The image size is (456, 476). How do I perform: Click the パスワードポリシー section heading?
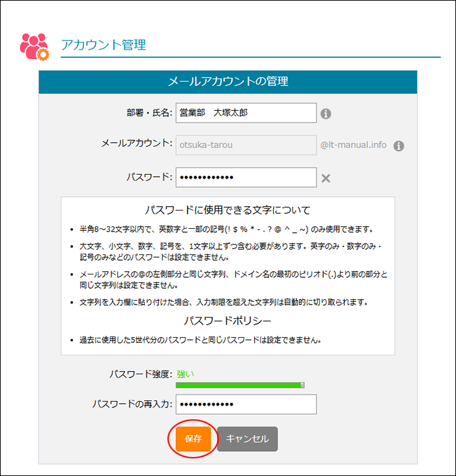point(227,321)
